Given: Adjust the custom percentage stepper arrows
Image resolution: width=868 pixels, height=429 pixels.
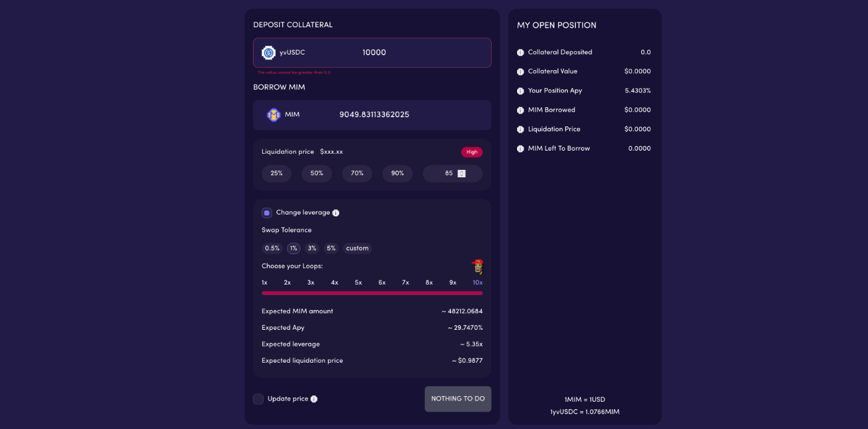Looking at the screenshot, I should pyautogui.click(x=461, y=174).
